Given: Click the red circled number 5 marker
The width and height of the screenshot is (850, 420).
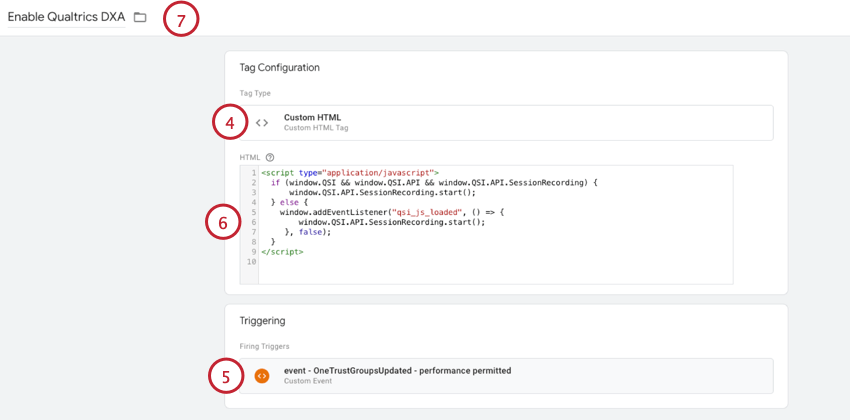Looking at the screenshot, I should (x=226, y=377).
